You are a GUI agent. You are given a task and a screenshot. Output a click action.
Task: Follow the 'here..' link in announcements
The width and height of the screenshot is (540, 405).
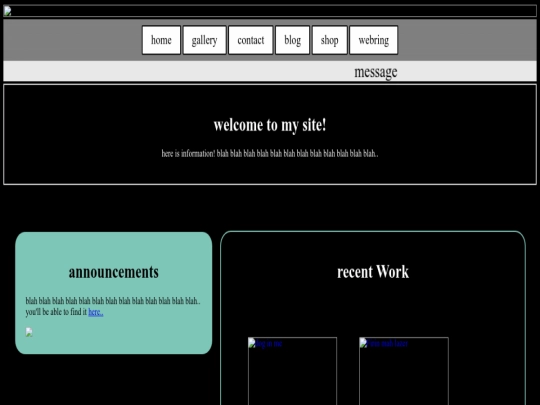click(96, 312)
